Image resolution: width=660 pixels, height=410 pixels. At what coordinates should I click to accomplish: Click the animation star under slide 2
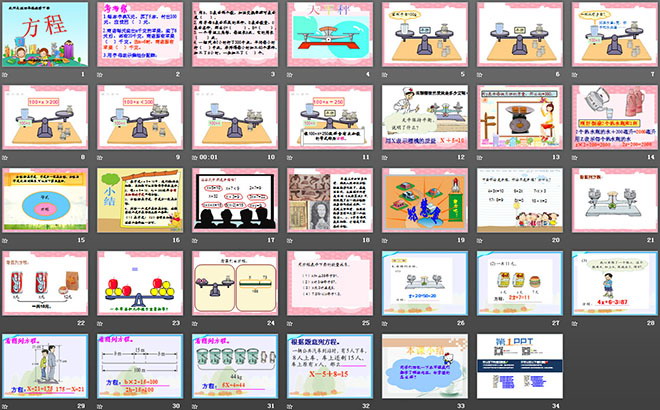point(100,75)
